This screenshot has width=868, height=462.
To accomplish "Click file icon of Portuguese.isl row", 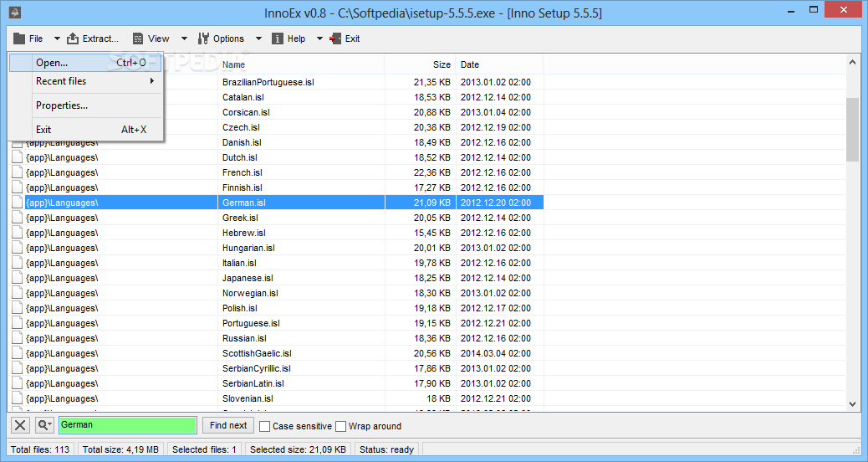I will tap(18, 324).
